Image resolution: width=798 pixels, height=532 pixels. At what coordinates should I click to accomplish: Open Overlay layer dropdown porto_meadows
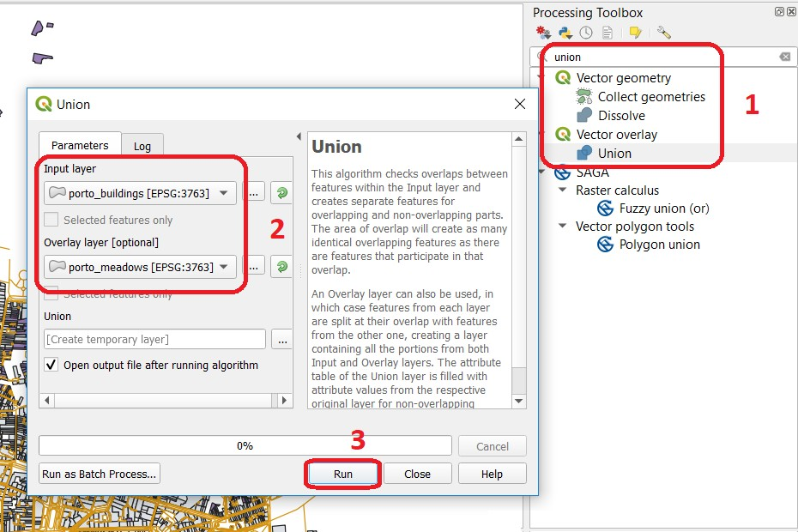pos(140,267)
